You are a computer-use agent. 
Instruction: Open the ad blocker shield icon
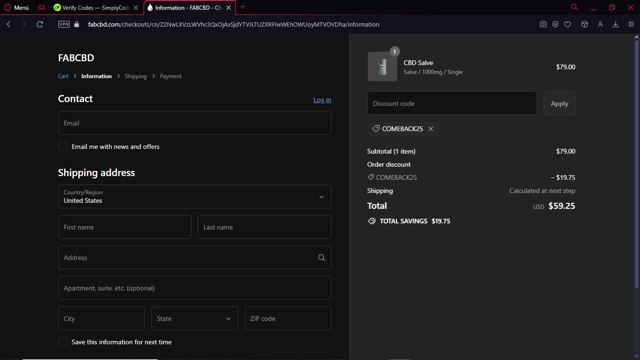tap(555, 24)
